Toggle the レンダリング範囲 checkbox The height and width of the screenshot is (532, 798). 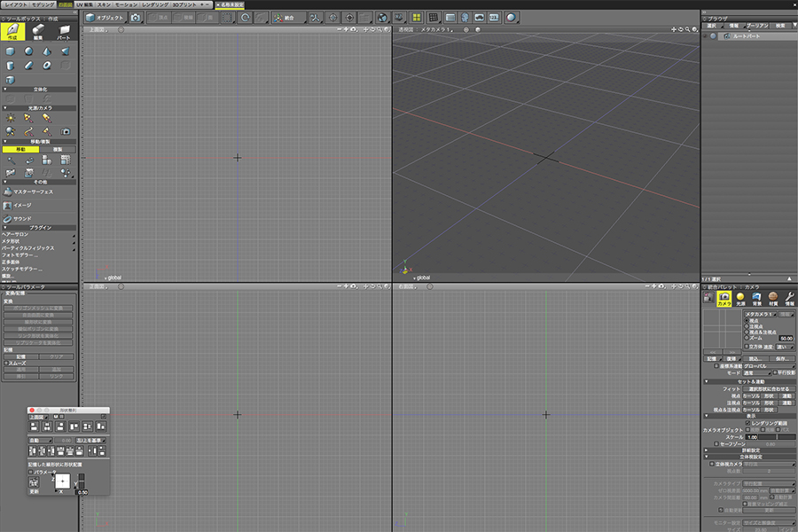pos(747,424)
